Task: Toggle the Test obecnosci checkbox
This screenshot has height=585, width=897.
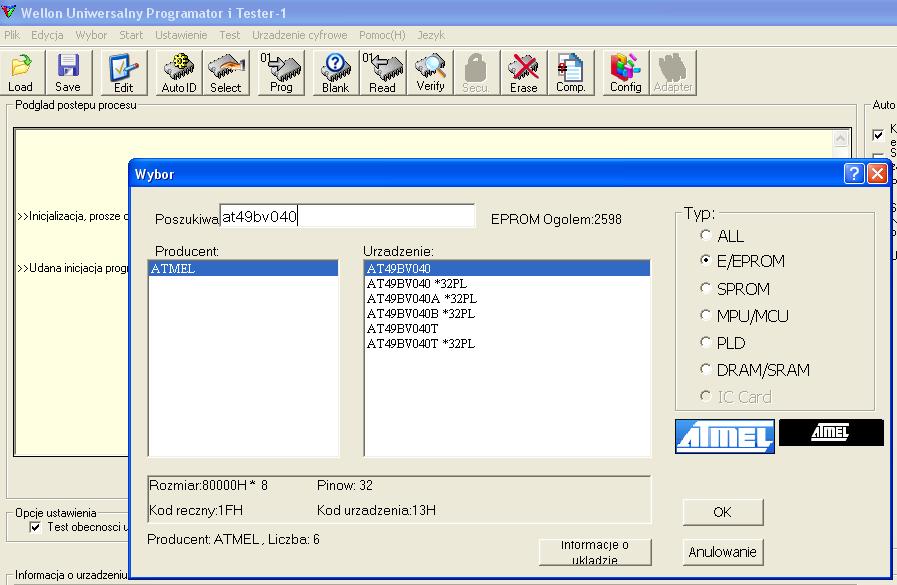Action: [x=35, y=527]
